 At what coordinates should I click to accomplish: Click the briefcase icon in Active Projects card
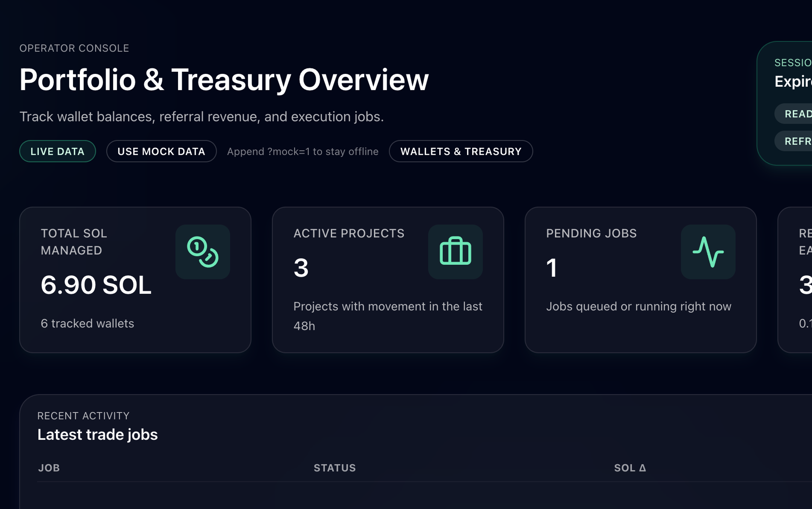click(x=456, y=252)
